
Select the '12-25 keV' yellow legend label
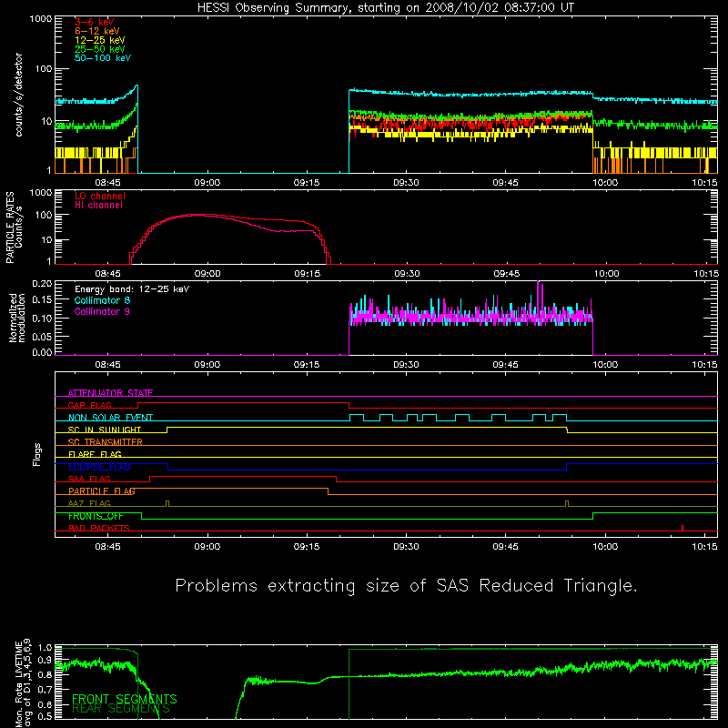point(99,40)
